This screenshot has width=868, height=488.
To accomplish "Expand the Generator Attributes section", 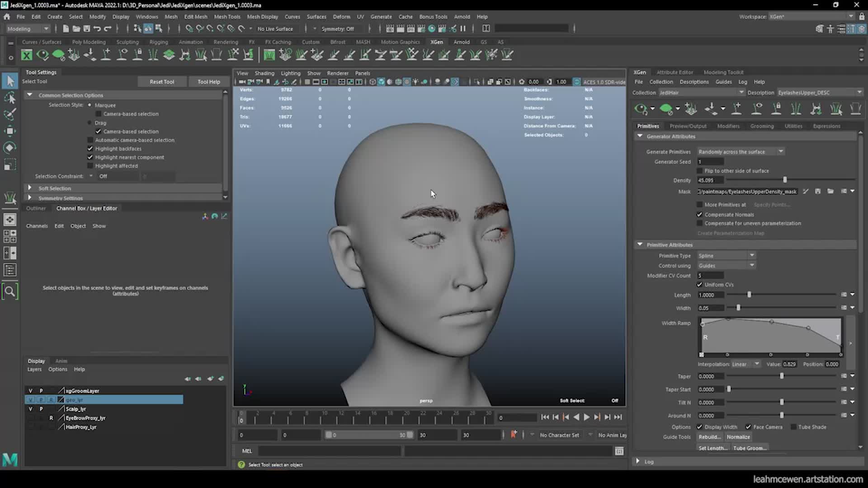I will point(640,136).
